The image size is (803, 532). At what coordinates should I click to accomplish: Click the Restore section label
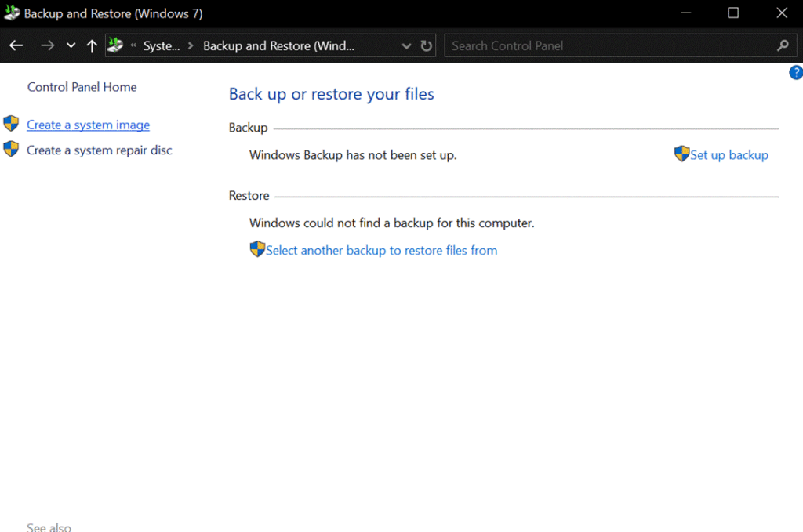[249, 195]
